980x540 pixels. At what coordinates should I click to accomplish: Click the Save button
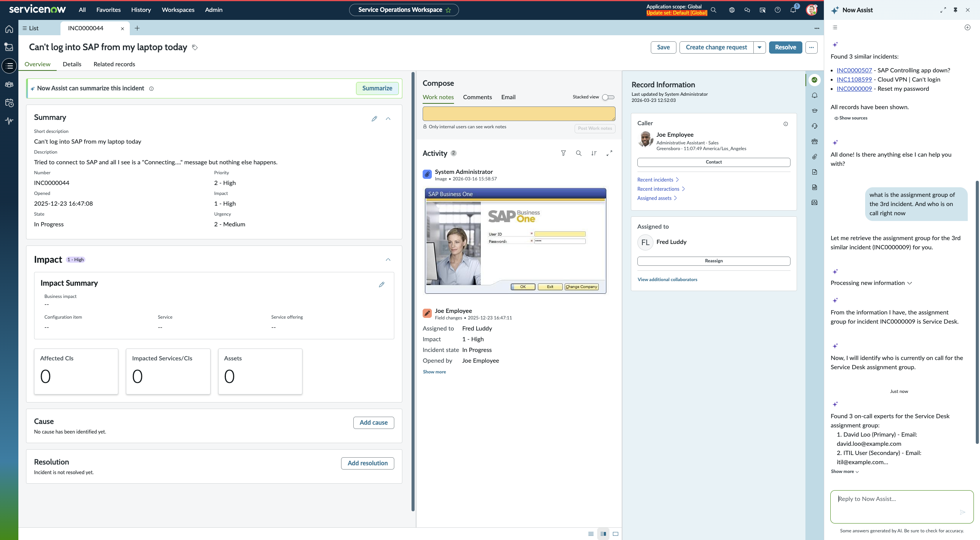point(663,47)
